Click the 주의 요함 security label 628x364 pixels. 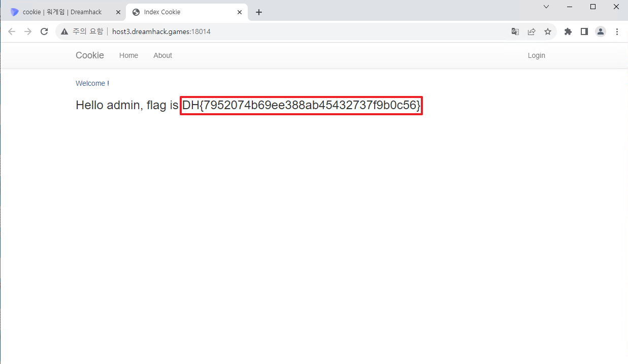click(87, 31)
